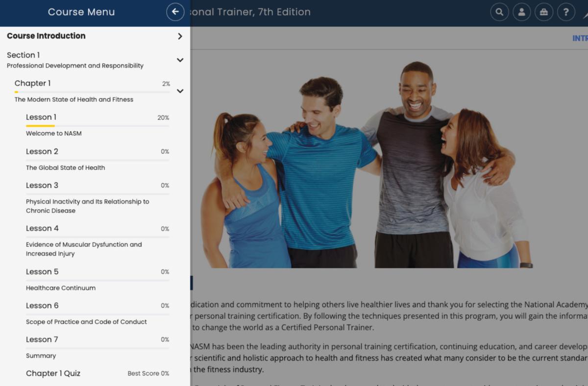Select Lesson 5 Healthcare Continuum
588x386 pixels.
[61, 288]
